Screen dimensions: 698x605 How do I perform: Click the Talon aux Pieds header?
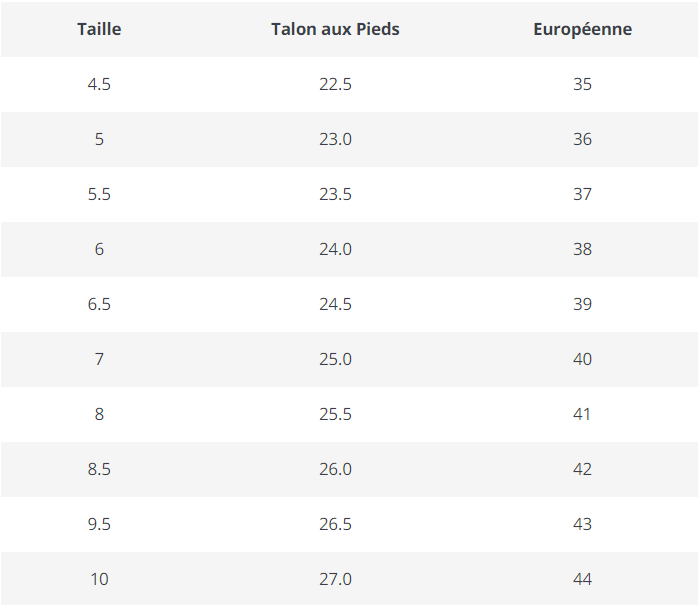(x=335, y=29)
